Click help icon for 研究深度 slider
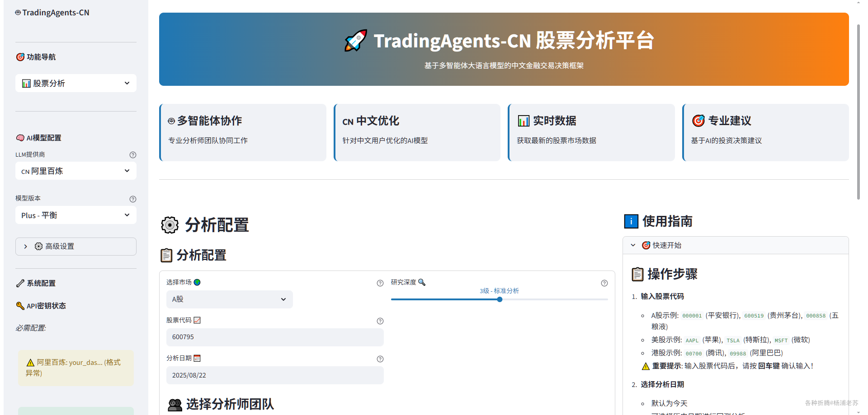This screenshot has height=415, width=868. [604, 283]
